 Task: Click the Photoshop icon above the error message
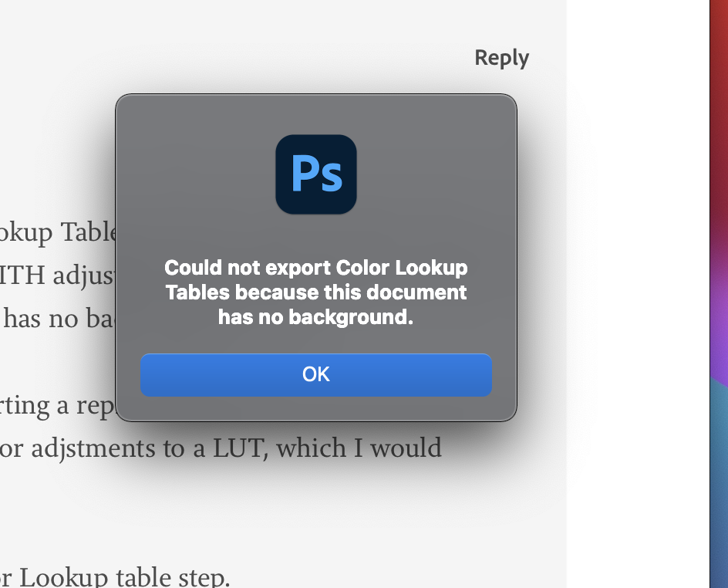pyautogui.click(x=316, y=174)
